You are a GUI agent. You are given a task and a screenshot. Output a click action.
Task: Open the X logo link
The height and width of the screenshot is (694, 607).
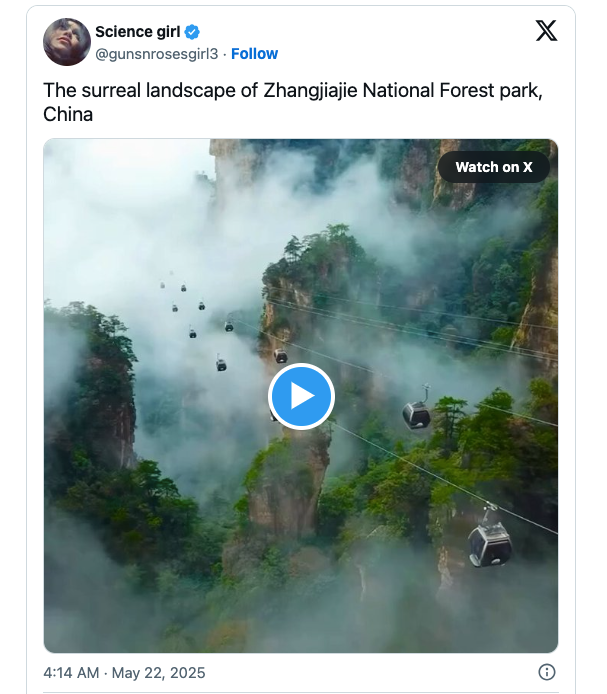pos(546,31)
